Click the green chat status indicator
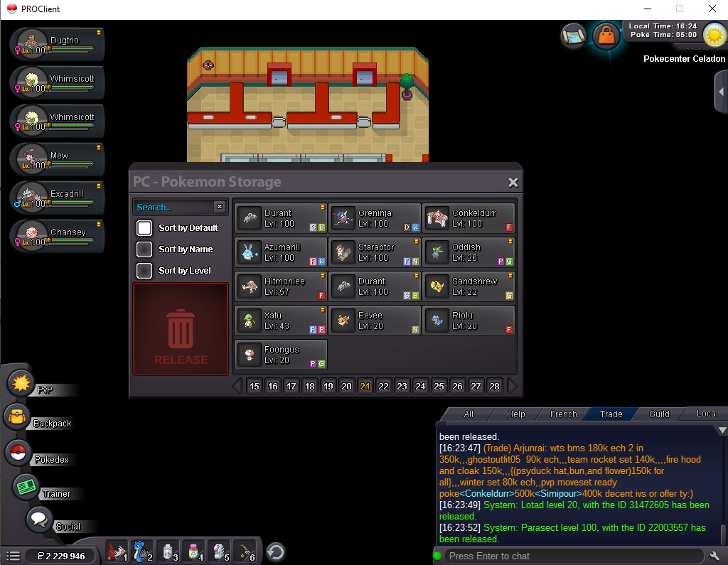728x565 pixels. (437, 556)
